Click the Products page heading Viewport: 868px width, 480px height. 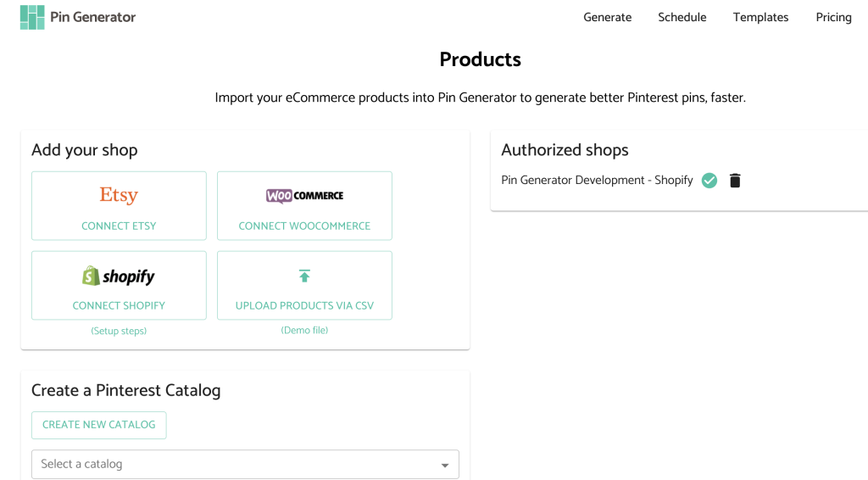(x=480, y=59)
